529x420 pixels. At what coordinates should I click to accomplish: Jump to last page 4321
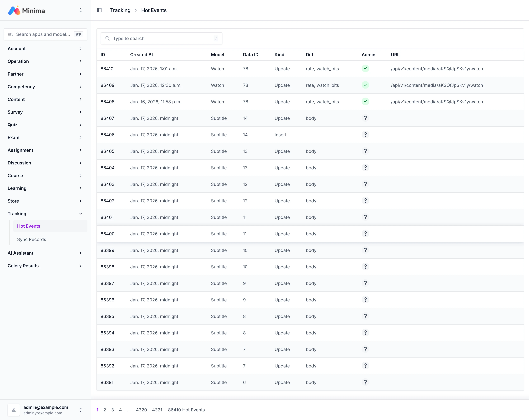coord(157,410)
